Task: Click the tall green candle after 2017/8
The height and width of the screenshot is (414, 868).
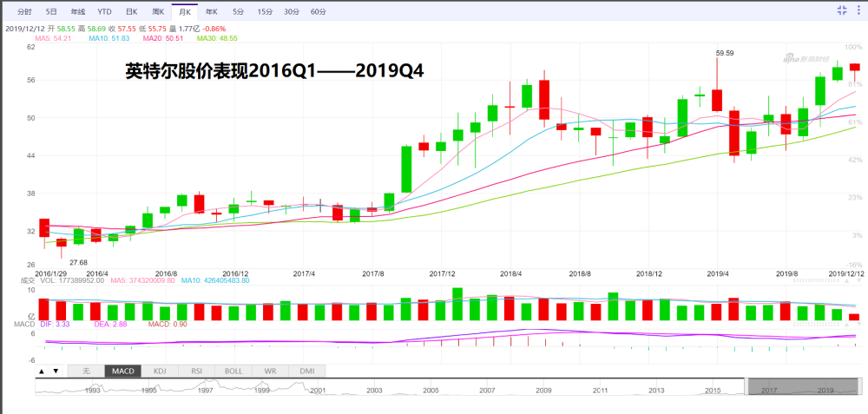Action: click(x=406, y=168)
